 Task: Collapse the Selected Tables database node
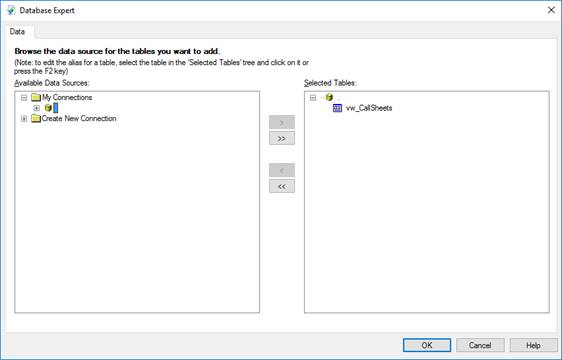pos(313,98)
